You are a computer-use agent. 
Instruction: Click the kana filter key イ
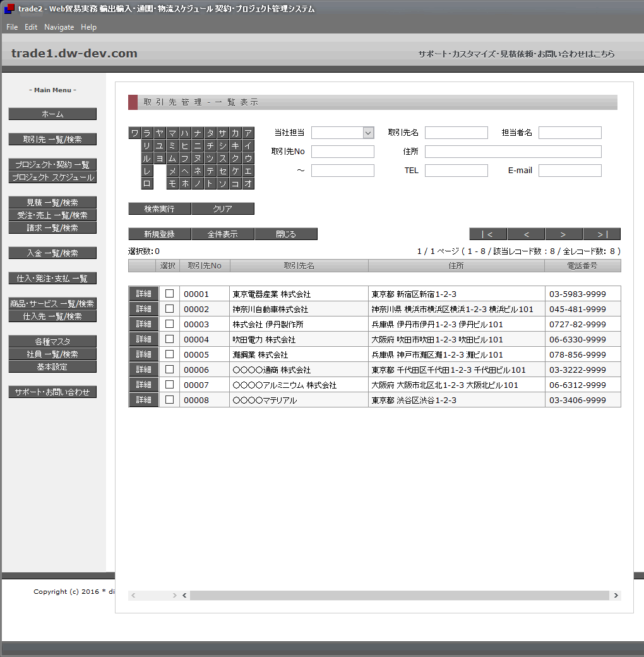248,145
